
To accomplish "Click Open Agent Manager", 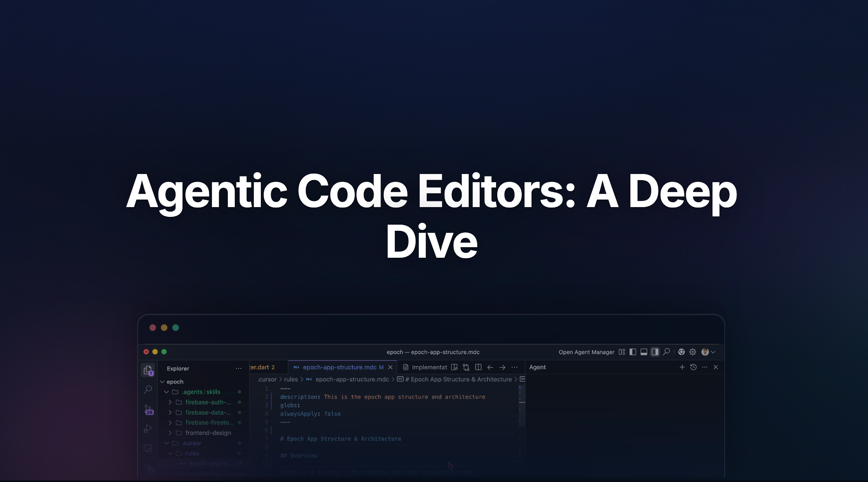I will [586, 352].
